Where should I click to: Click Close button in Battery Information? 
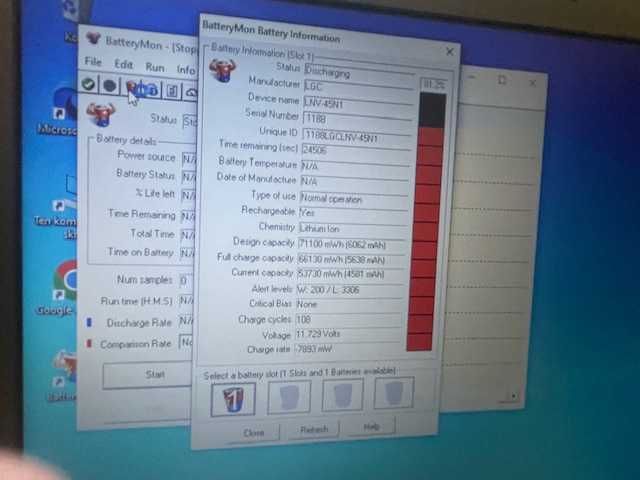(x=253, y=433)
